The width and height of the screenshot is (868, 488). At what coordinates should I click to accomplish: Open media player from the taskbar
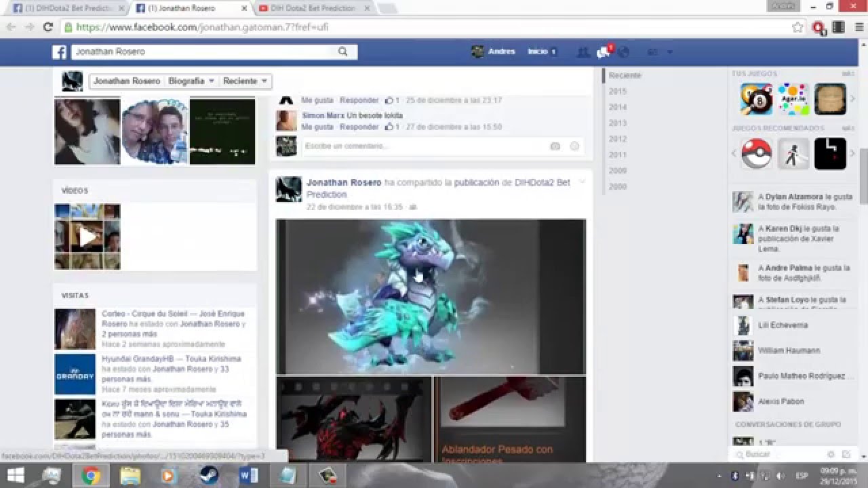[170, 476]
